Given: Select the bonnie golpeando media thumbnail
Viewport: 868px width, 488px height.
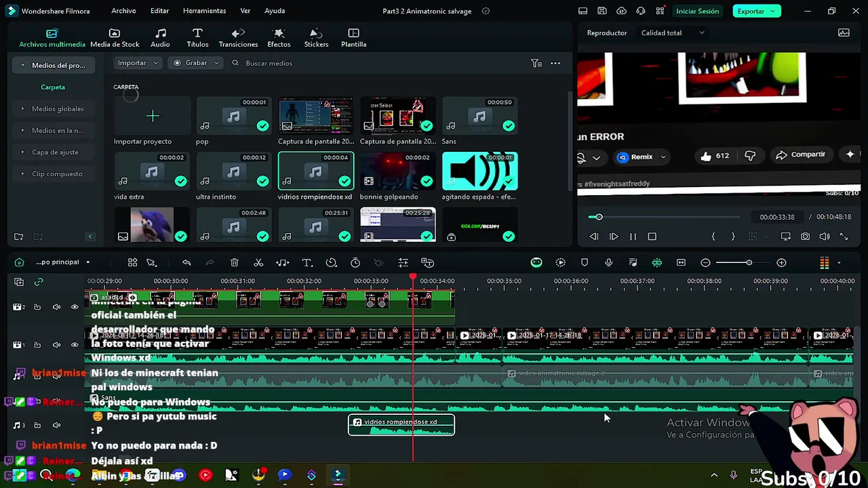Looking at the screenshot, I should [397, 171].
